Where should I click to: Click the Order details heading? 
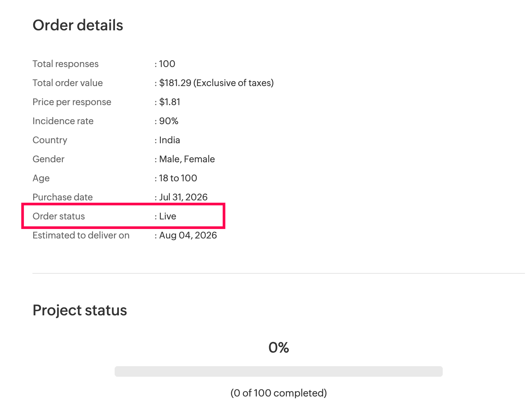click(x=78, y=25)
